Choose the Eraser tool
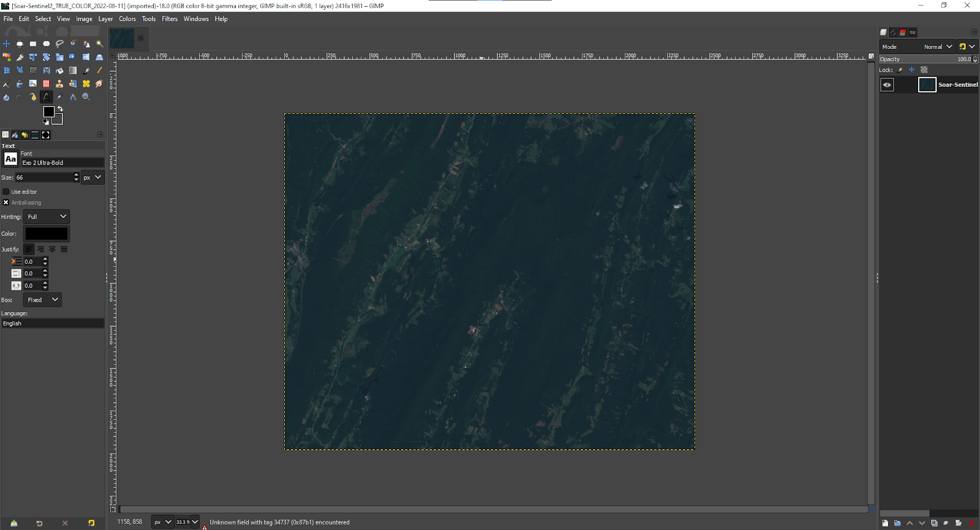Image resolution: width=980 pixels, height=530 pixels. pos(46,83)
